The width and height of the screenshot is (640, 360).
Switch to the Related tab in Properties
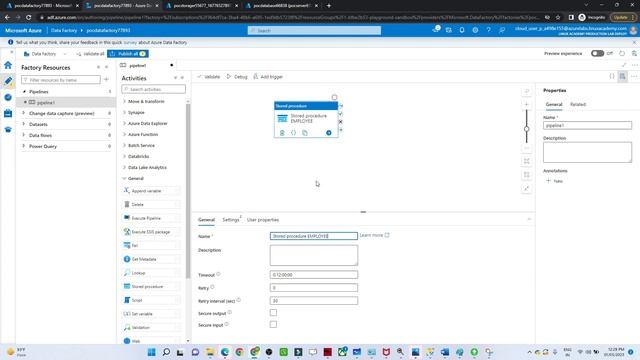(x=578, y=104)
